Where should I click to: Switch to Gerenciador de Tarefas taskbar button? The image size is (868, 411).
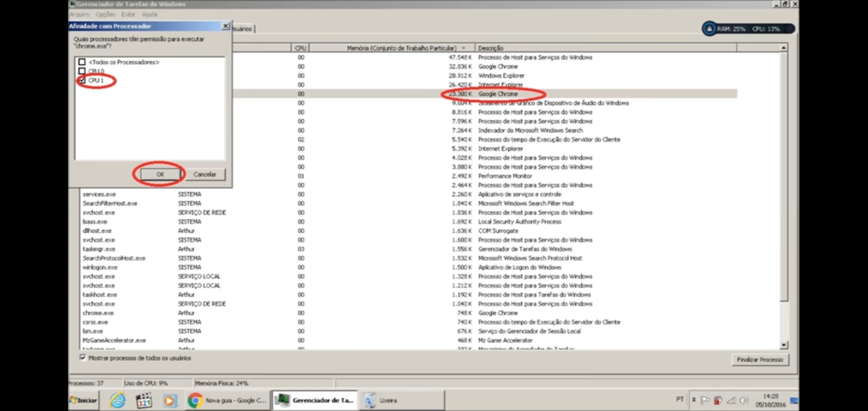[314, 400]
